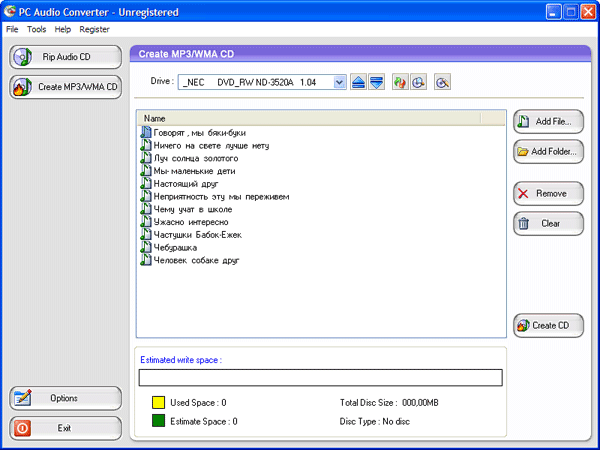Select track "Мы- маленькие дети"

188,171
